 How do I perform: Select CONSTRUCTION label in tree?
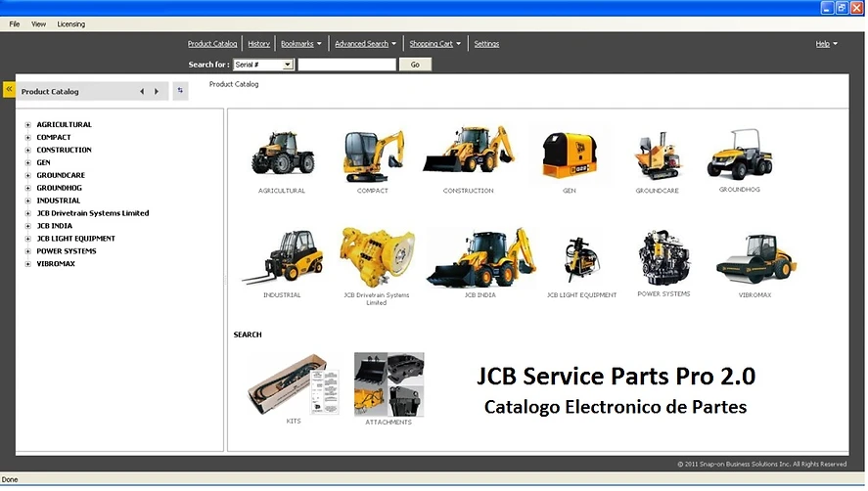pos(65,150)
